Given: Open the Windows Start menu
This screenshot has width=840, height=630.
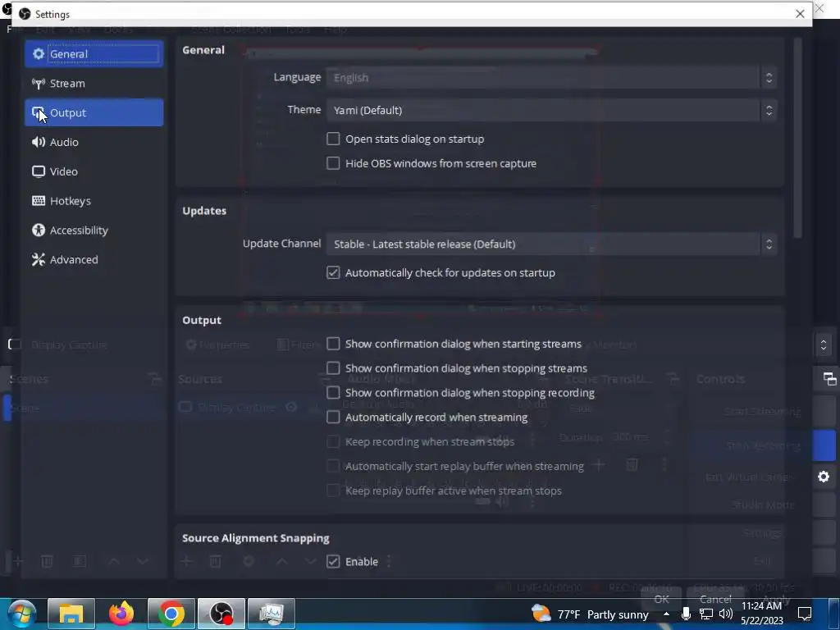Looking at the screenshot, I should click(21, 614).
